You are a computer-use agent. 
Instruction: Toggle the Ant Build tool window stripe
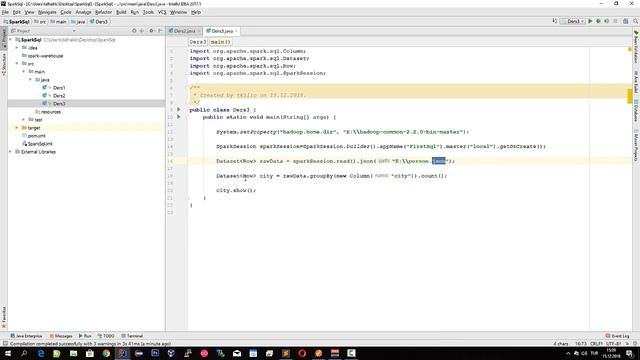click(x=636, y=82)
